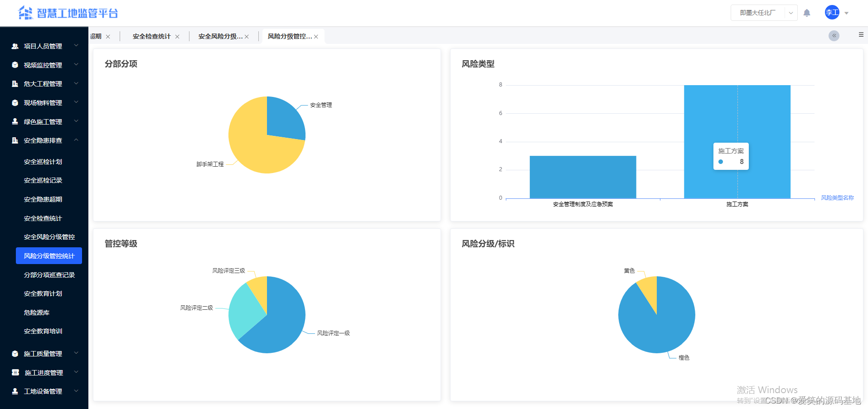Open the project selector dropdown
This screenshot has height=409, width=868.
click(764, 13)
